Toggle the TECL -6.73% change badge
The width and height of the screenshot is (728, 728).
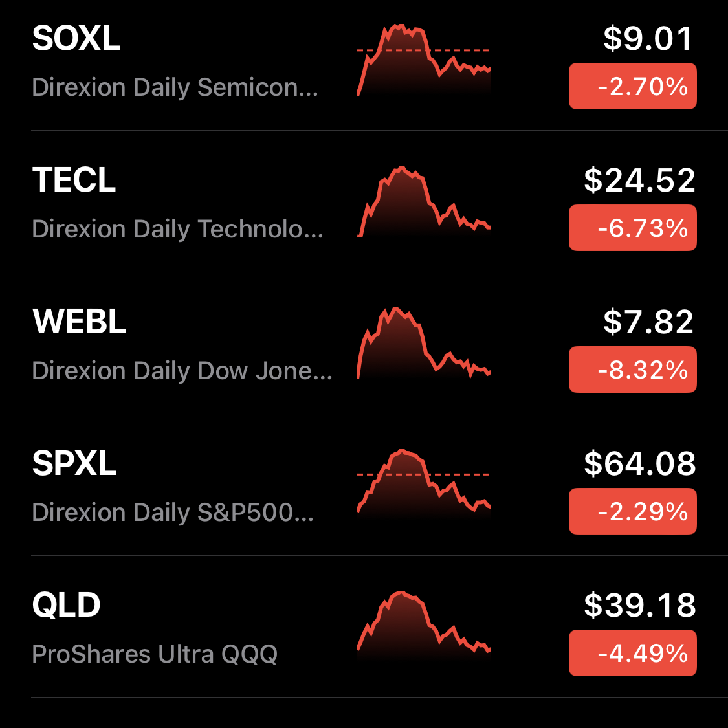pyautogui.click(x=632, y=228)
